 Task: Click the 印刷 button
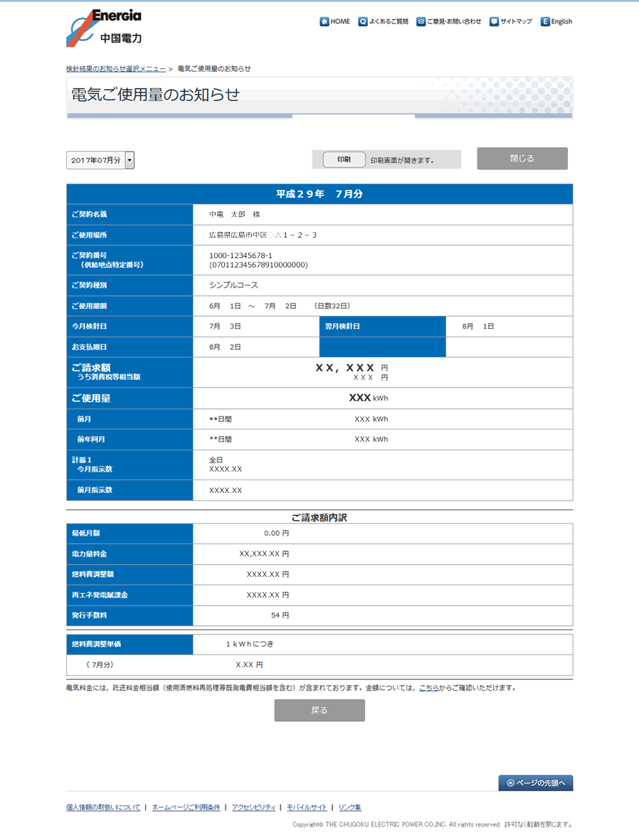click(344, 159)
